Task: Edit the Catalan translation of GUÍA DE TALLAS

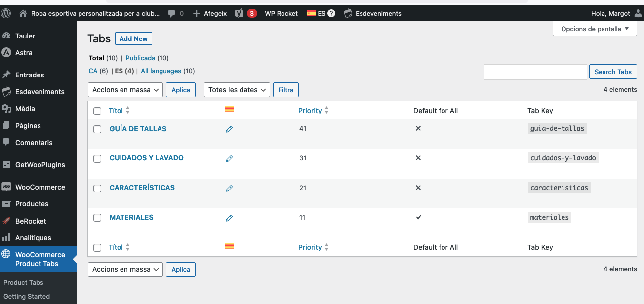Action: coord(229,129)
